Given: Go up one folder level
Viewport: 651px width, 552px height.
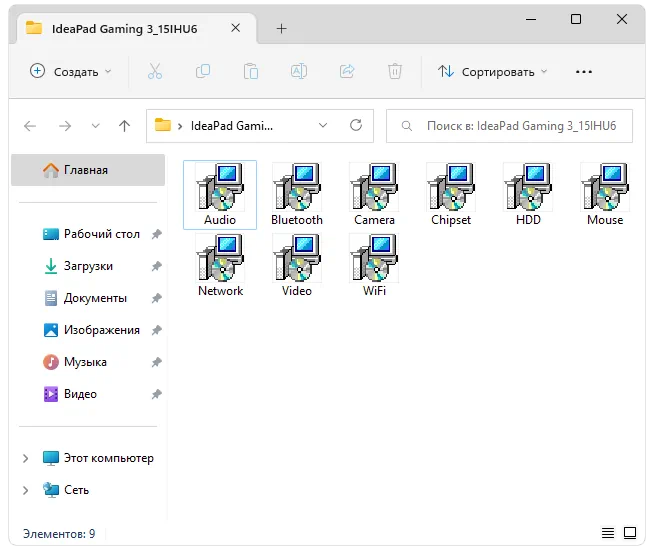Looking at the screenshot, I should coord(124,126).
